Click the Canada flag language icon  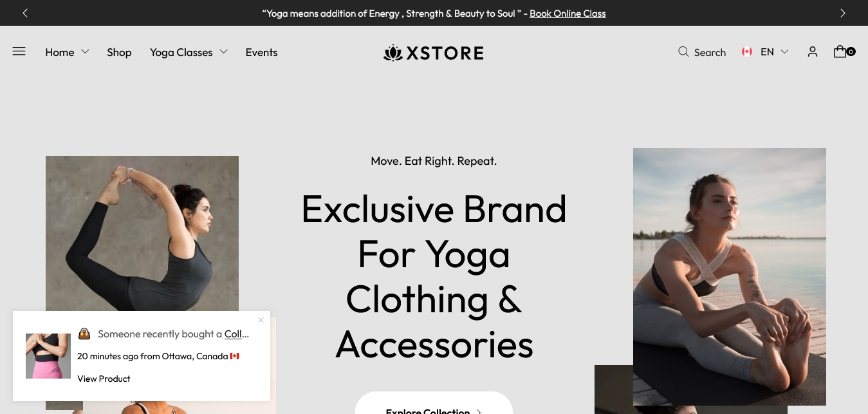click(x=747, y=52)
